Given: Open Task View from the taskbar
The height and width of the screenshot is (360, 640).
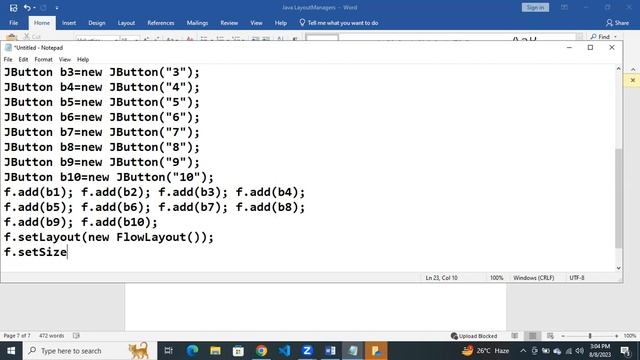Looking at the screenshot, I should [x=169, y=351].
